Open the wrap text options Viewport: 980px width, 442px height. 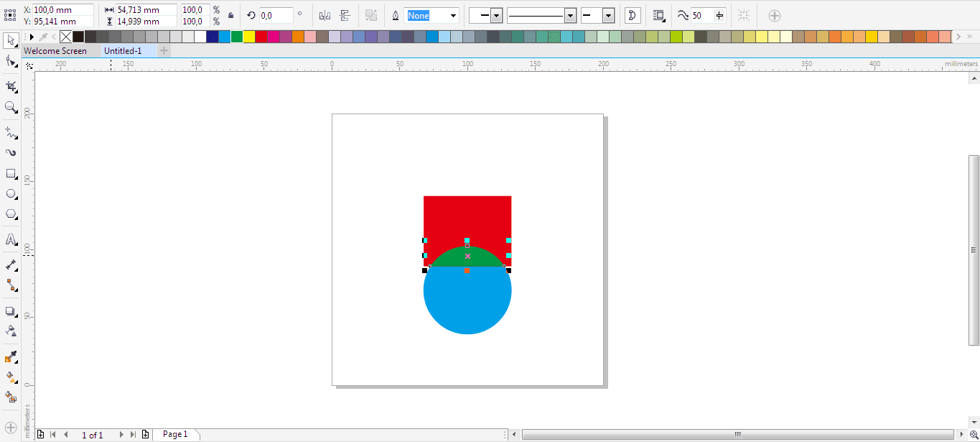tap(658, 15)
